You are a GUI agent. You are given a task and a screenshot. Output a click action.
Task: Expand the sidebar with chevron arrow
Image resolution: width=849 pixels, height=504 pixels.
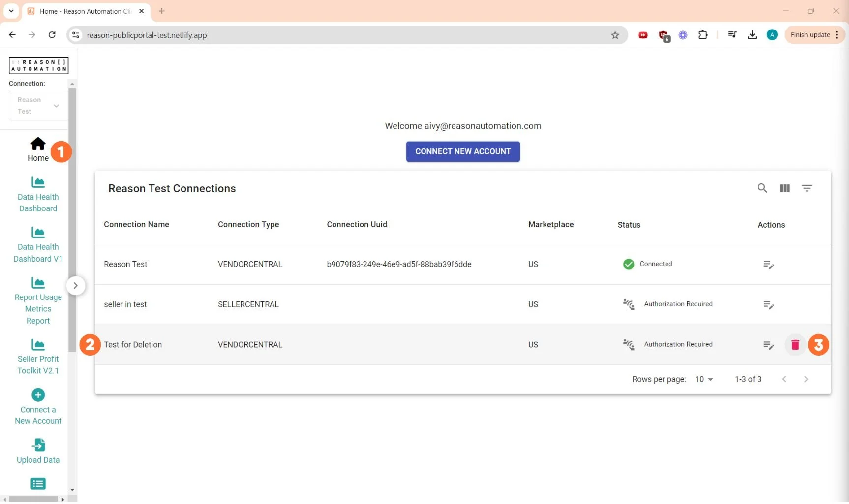(x=76, y=286)
